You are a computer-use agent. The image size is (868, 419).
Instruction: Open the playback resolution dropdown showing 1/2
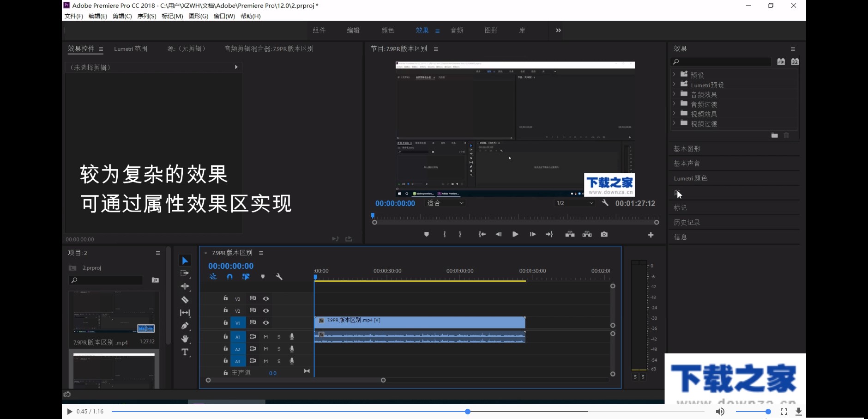click(x=574, y=203)
